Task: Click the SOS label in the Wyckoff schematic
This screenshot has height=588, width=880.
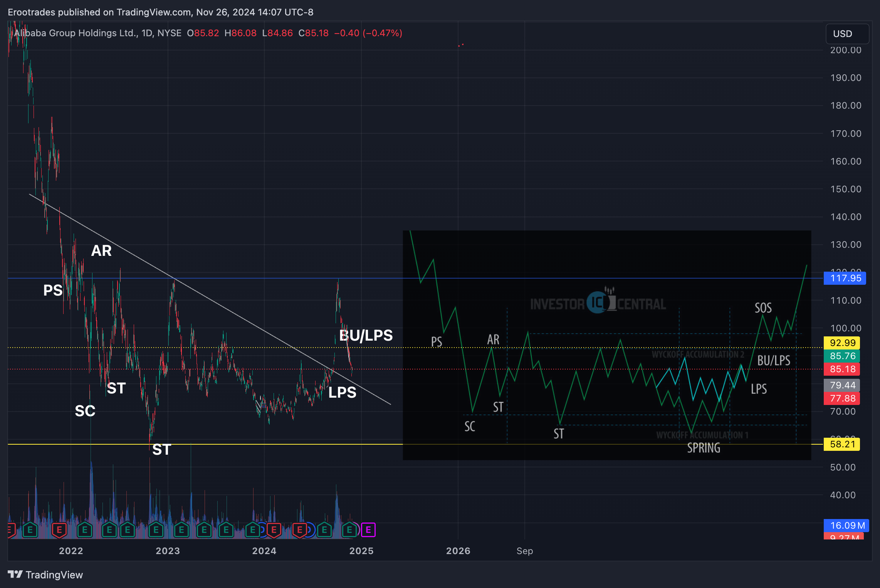Action: (763, 308)
